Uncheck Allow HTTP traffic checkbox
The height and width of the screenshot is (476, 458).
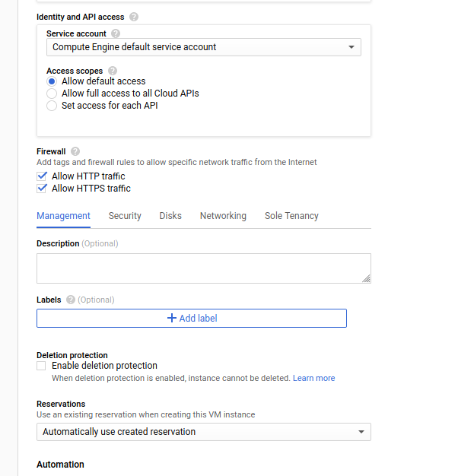42,176
